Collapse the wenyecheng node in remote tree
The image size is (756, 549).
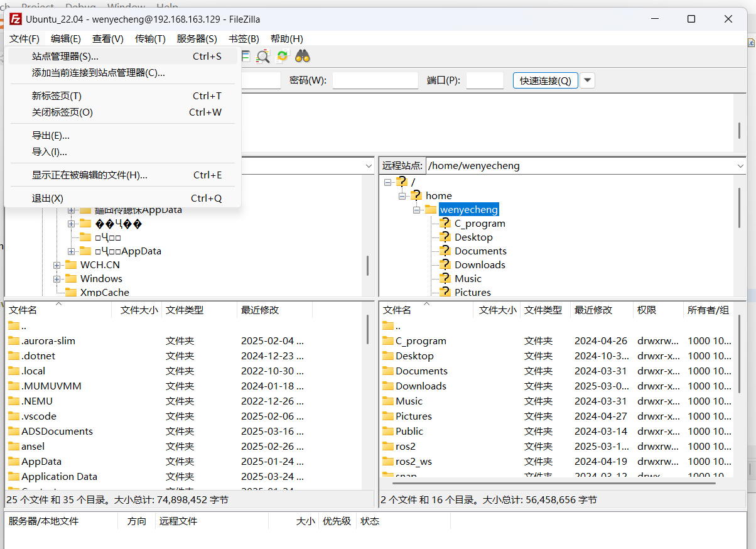click(x=416, y=209)
